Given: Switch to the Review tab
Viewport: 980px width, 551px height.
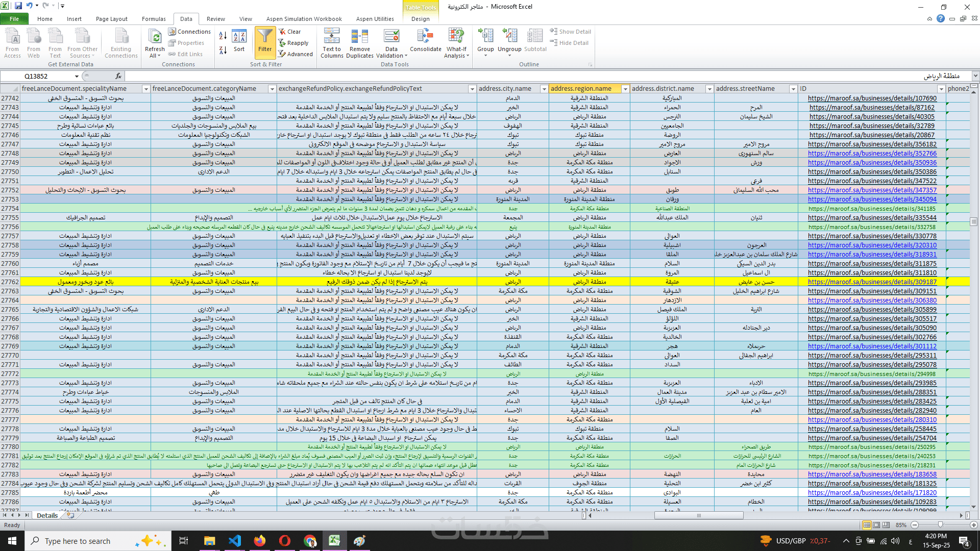Looking at the screenshot, I should (215, 19).
